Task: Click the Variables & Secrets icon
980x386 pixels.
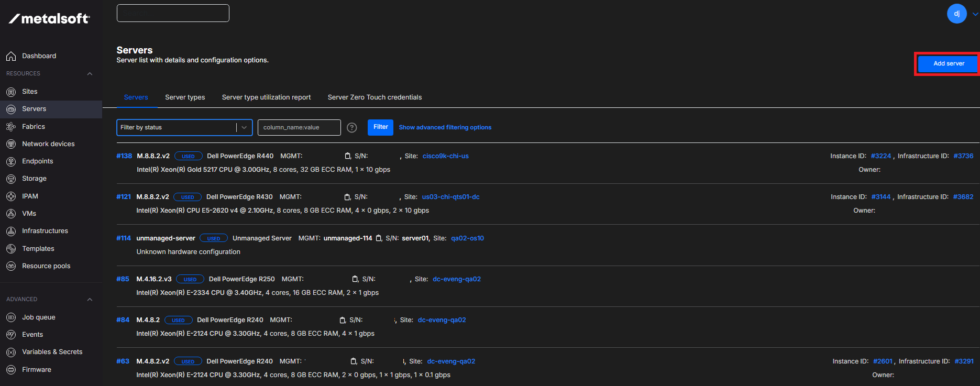Action: (11, 352)
